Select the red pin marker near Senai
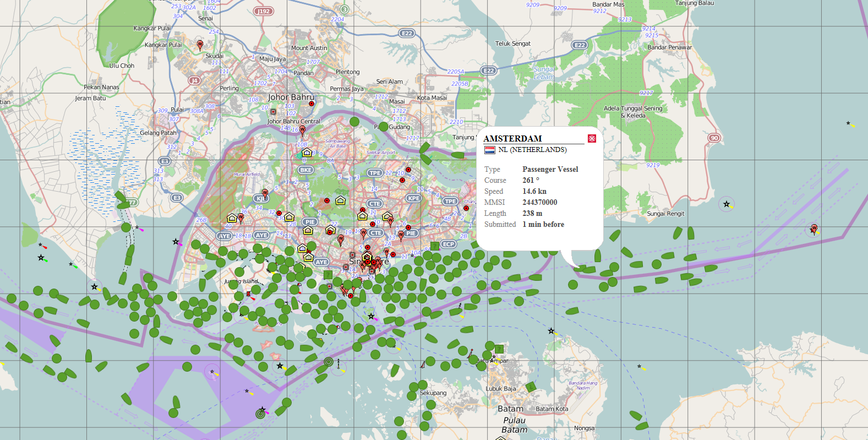This screenshot has height=440, width=868. [x=200, y=44]
